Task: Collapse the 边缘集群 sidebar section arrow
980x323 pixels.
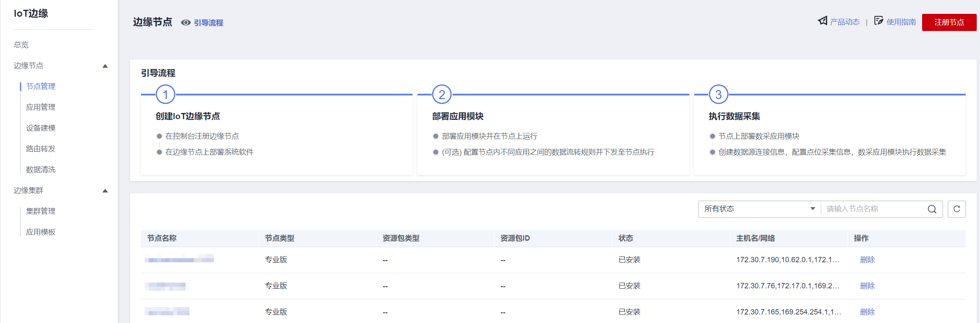Action: point(105,191)
